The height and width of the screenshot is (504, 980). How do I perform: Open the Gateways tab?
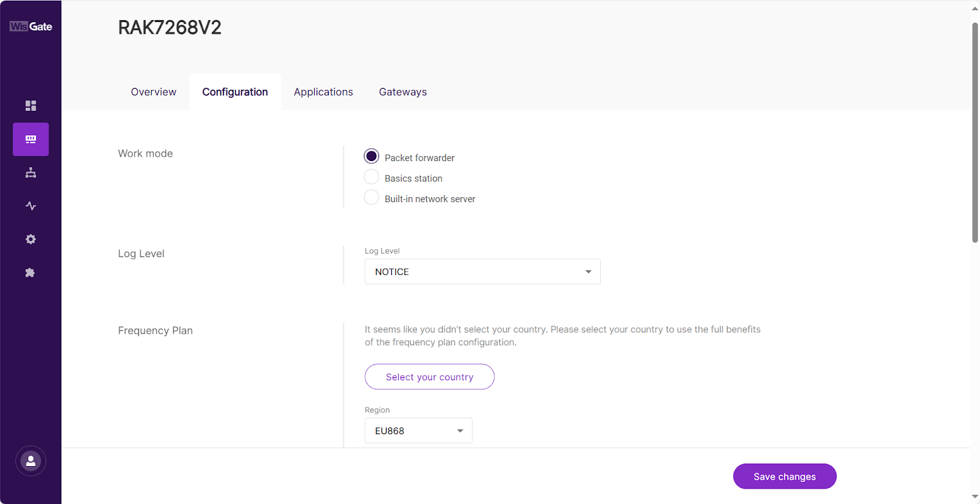[x=402, y=92]
